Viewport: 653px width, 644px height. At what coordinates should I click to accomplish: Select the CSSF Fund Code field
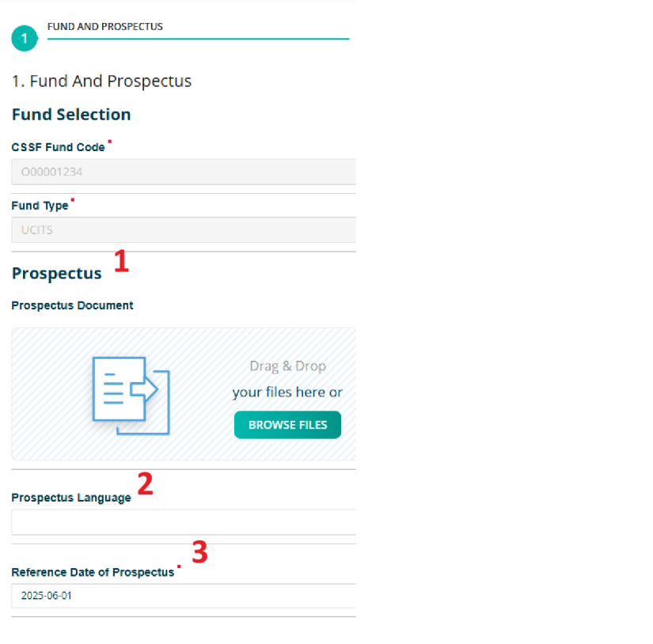(184, 172)
